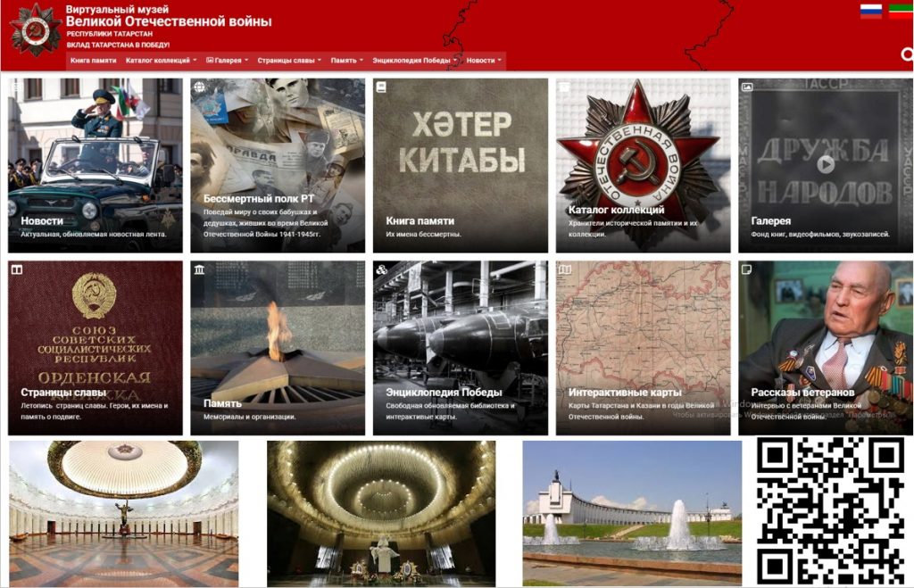Switch language using the Tatarstan flag
Screen dimensions: 914x588
coord(901,11)
